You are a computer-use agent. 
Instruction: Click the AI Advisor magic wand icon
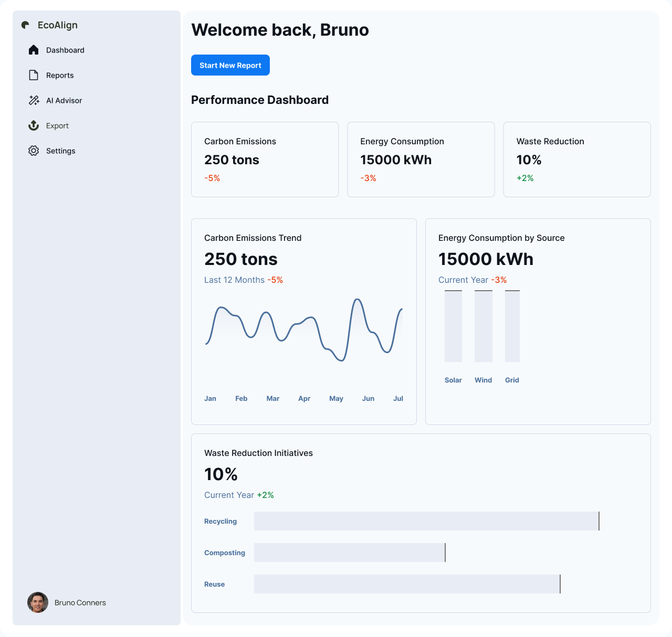click(x=34, y=100)
